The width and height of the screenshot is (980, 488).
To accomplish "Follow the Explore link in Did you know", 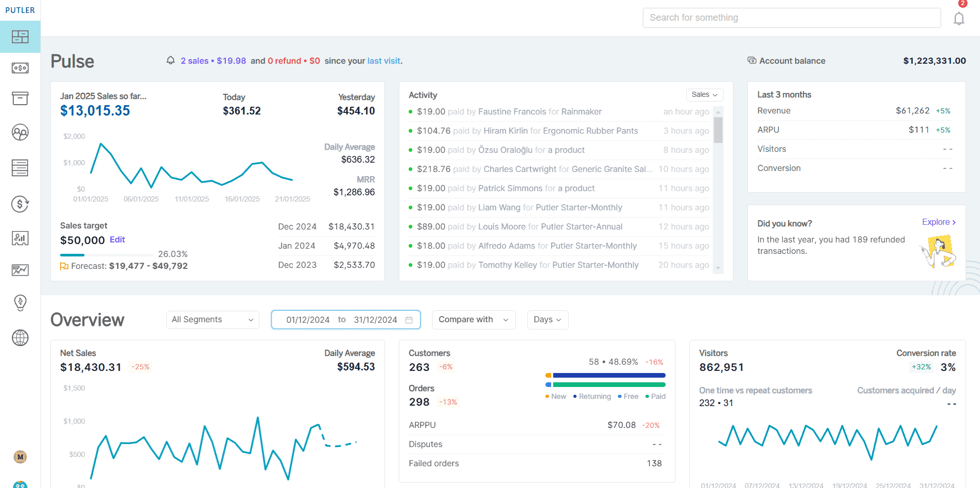I will [939, 222].
